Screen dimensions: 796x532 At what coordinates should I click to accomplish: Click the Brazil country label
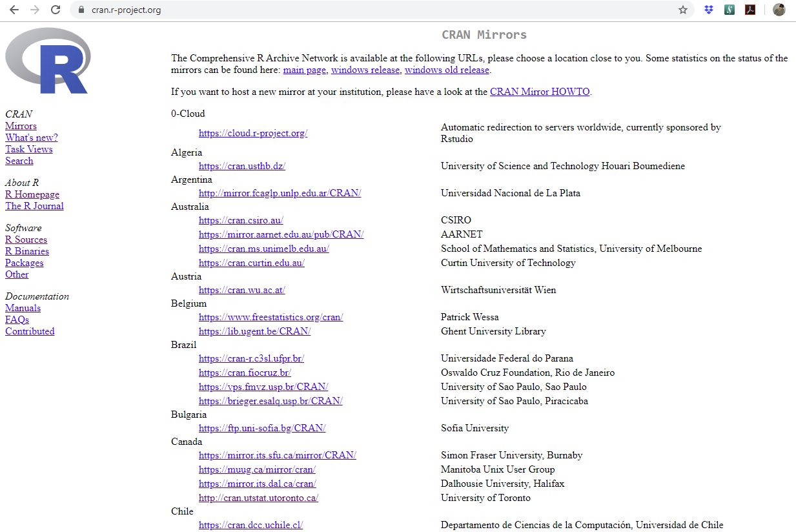pos(183,345)
